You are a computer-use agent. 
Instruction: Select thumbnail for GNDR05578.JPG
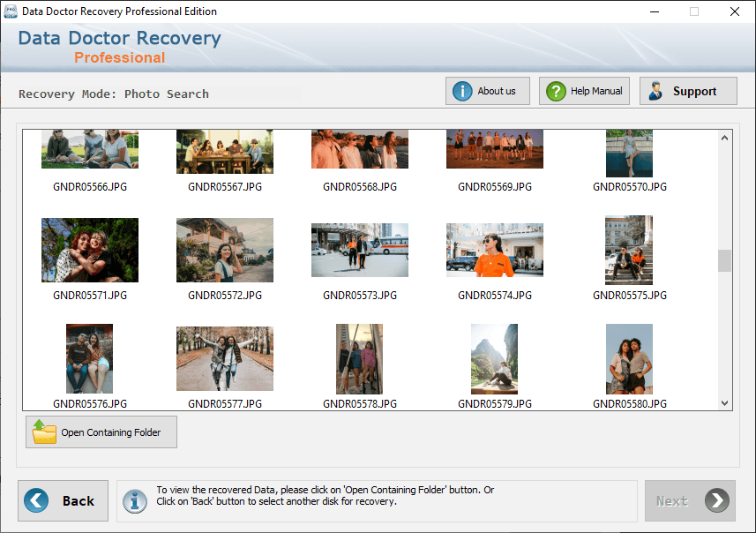(x=359, y=359)
